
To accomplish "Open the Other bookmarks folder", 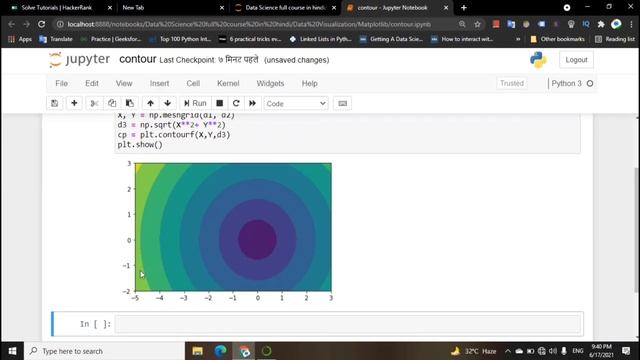I will click(x=557, y=39).
